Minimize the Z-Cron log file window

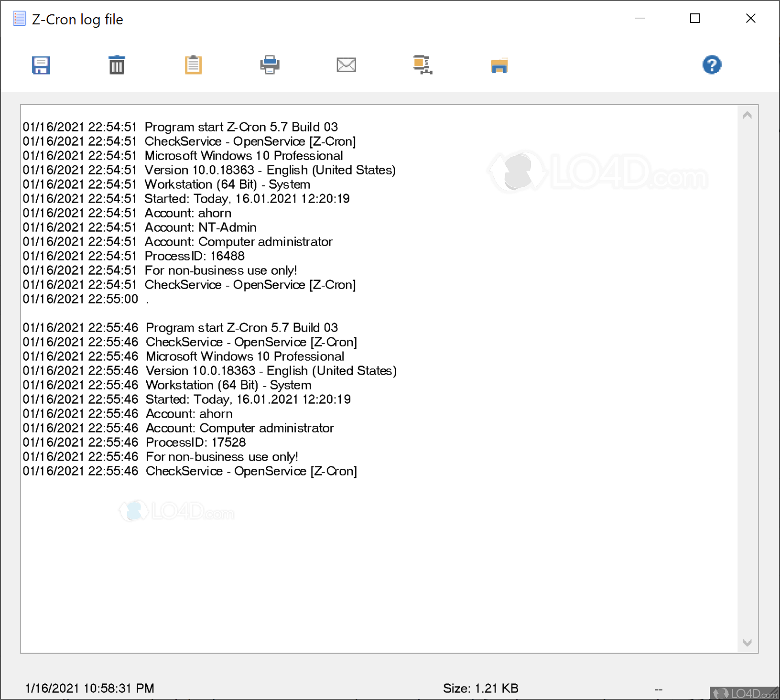click(640, 18)
